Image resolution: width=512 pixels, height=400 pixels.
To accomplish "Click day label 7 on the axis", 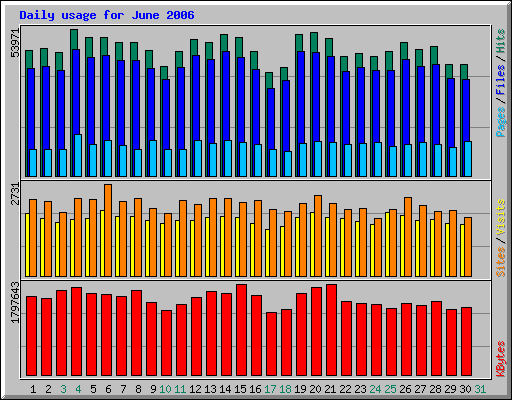I will click(123, 389).
